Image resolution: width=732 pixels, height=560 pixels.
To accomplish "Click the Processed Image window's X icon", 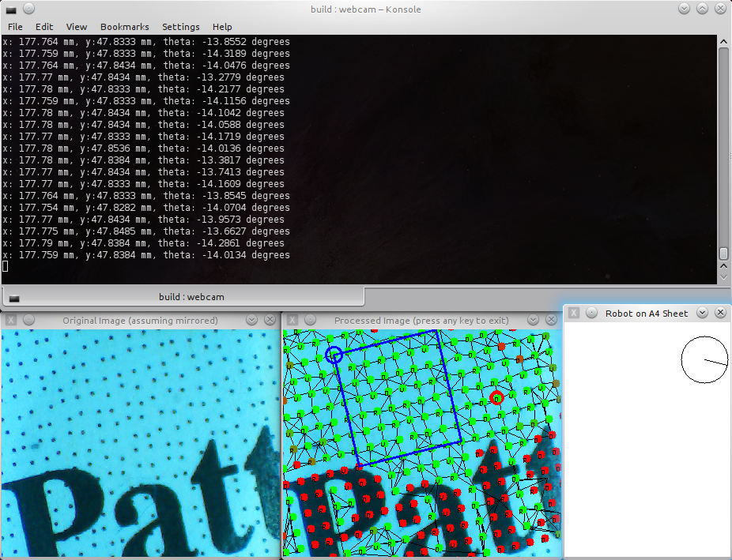I will (292, 320).
